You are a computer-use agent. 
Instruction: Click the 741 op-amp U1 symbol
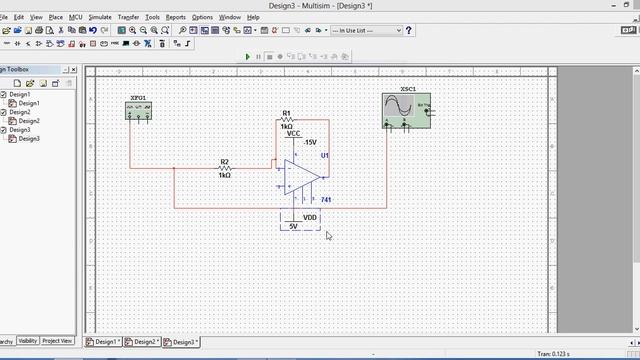pos(302,177)
